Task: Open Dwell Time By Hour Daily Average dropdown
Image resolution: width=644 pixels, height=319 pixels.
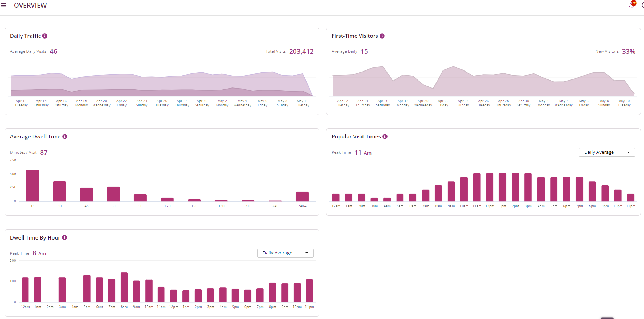Action: pyautogui.click(x=285, y=253)
